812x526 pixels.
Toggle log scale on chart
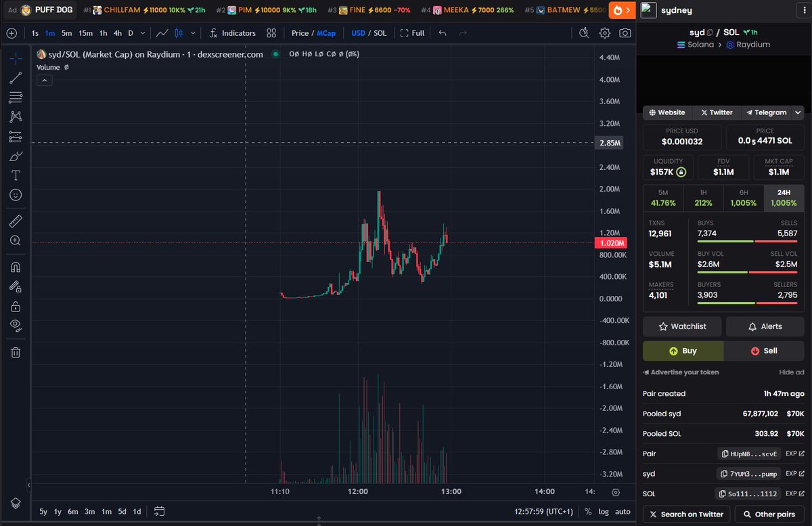tap(604, 512)
